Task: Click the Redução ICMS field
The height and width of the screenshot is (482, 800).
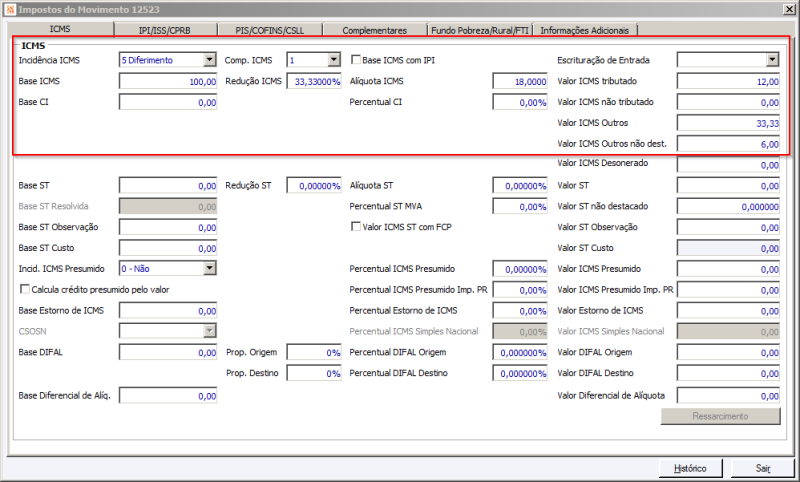Action: coord(314,81)
